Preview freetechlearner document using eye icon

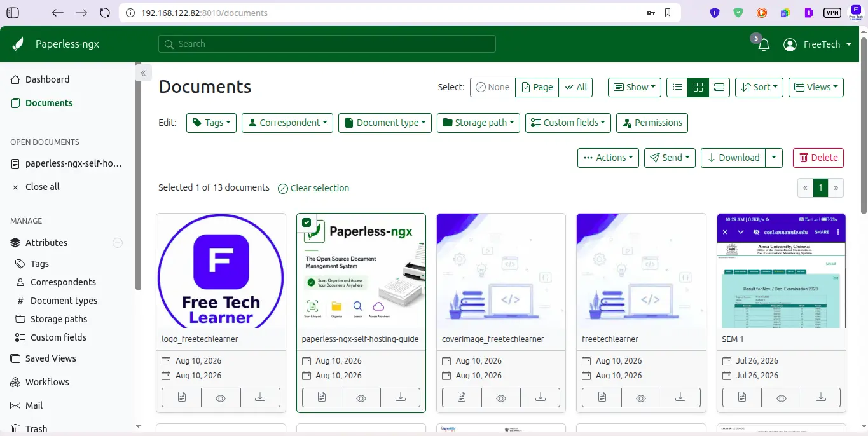tap(641, 397)
